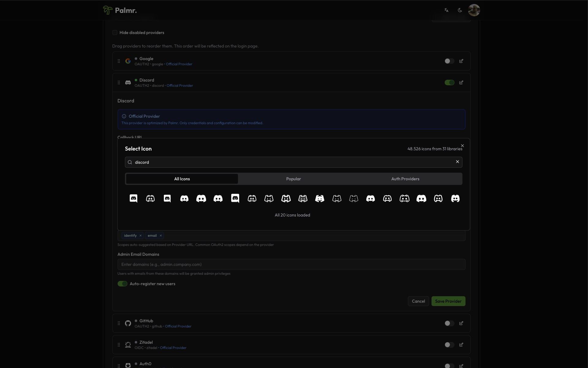Viewport: 588px width, 368px height.
Task: Open Google's Official Provider link
Action: click(179, 64)
